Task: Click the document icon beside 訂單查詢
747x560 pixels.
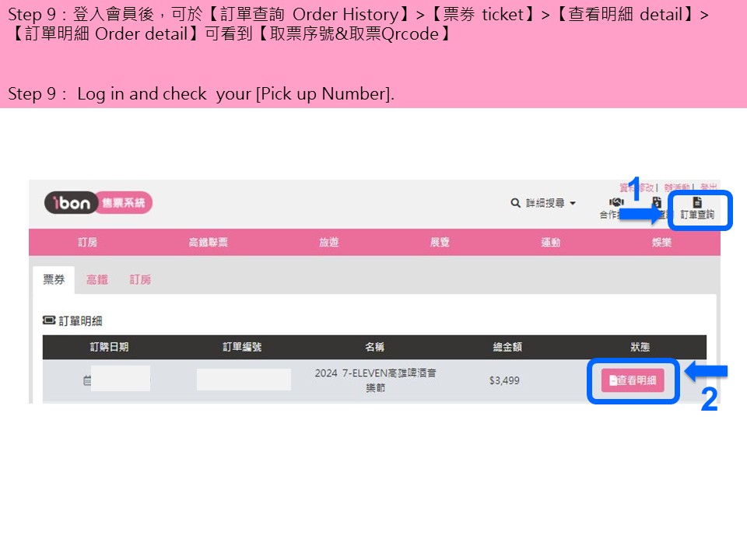Action: coord(697,202)
